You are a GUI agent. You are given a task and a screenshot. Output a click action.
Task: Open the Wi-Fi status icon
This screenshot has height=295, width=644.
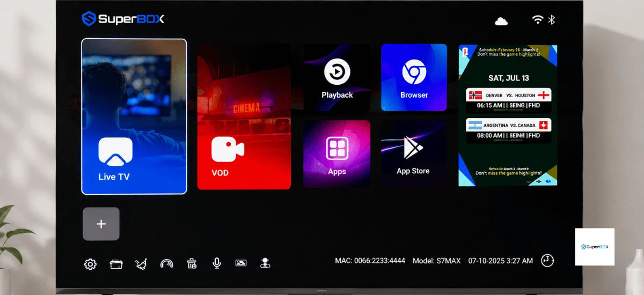[538, 20]
